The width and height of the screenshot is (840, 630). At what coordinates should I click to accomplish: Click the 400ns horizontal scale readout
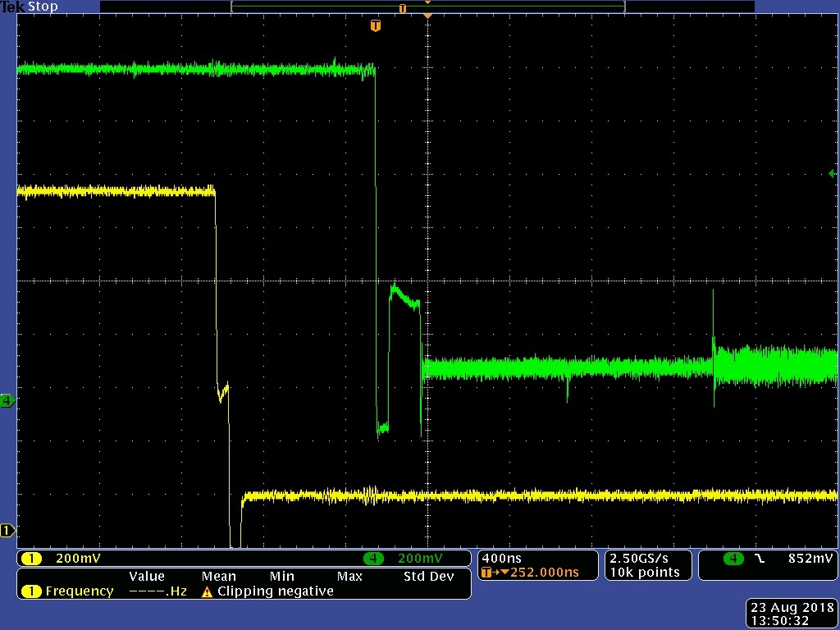(x=501, y=558)
